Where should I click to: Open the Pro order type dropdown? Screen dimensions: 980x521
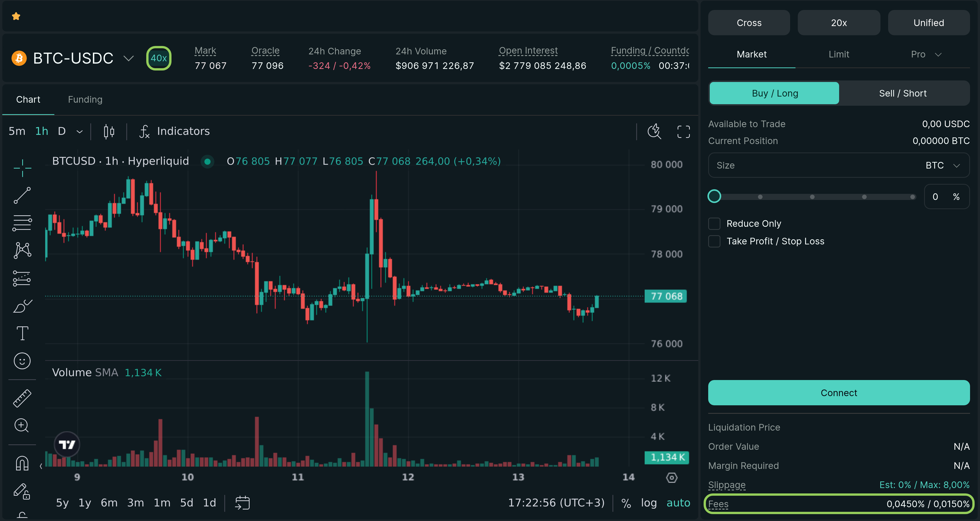[926, 54]
